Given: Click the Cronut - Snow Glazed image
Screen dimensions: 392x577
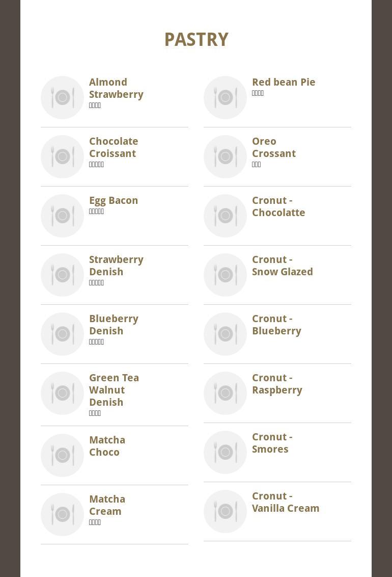Looking at the screenshot, I should coord(225,275).
